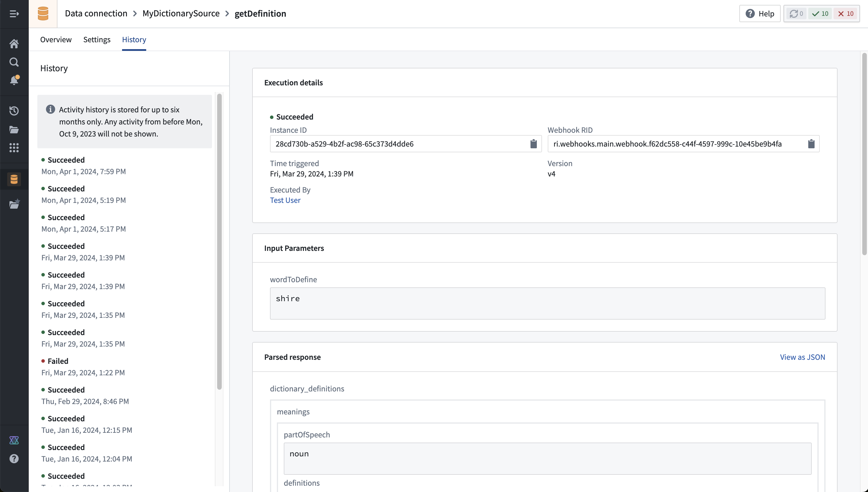Click the partOfSpeech value box containing noun

547,458
